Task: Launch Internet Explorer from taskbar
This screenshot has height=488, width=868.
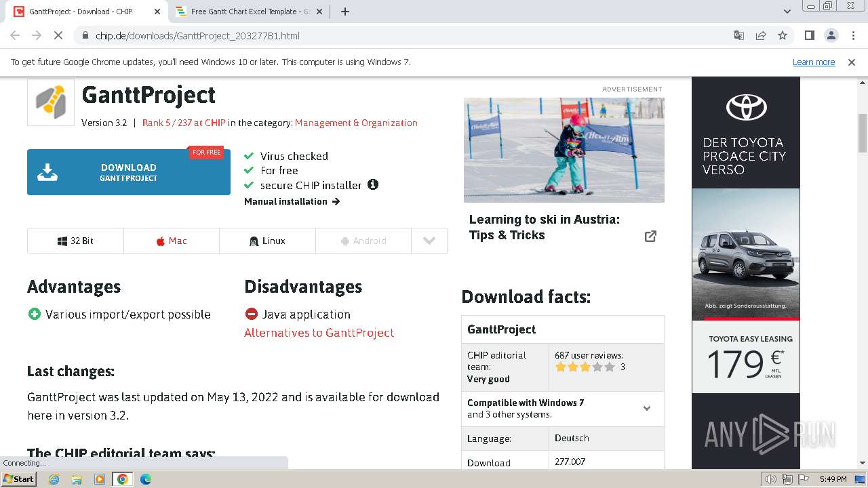Action: click(x=54, y=479)
